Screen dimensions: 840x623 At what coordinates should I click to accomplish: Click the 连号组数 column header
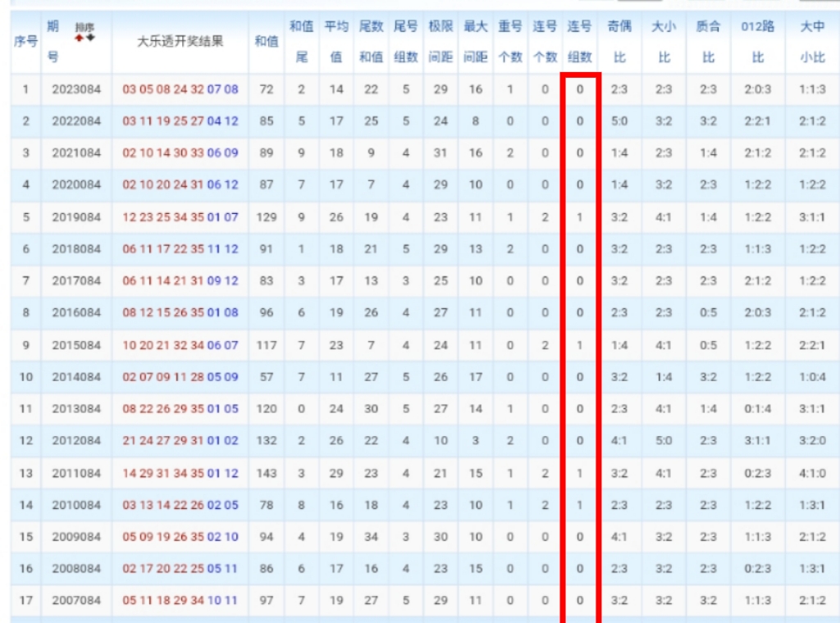pyautogui.click(x=580, y=41)
